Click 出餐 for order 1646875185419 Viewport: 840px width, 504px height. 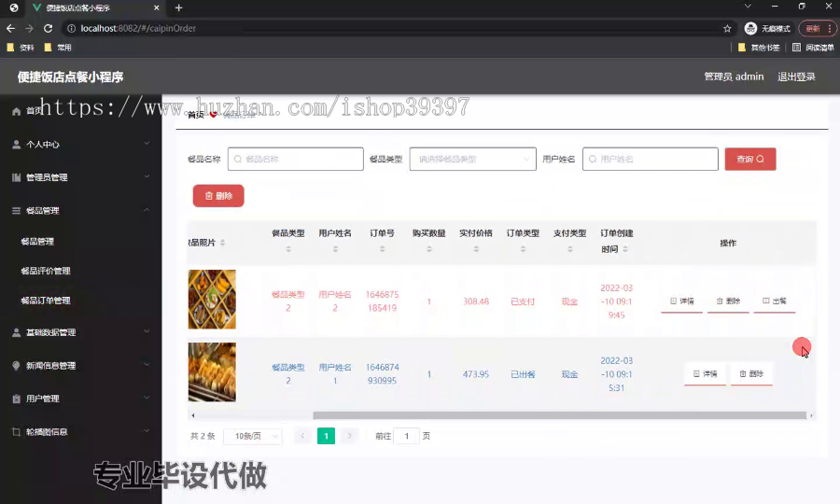(x=775, y=301)
